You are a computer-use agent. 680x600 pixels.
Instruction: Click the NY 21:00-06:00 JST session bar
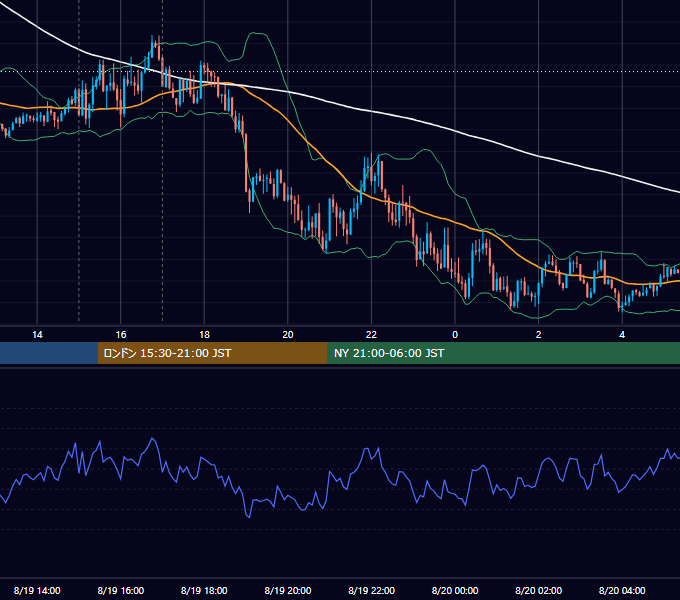pos(503,353)
